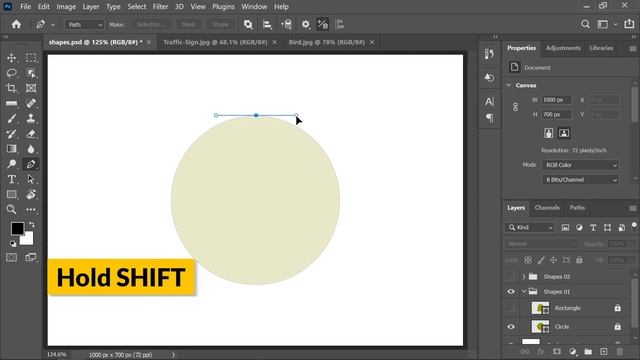Open the Plugins menu
640x360 pixels.
pyautogui.click(x=223, y=7)
